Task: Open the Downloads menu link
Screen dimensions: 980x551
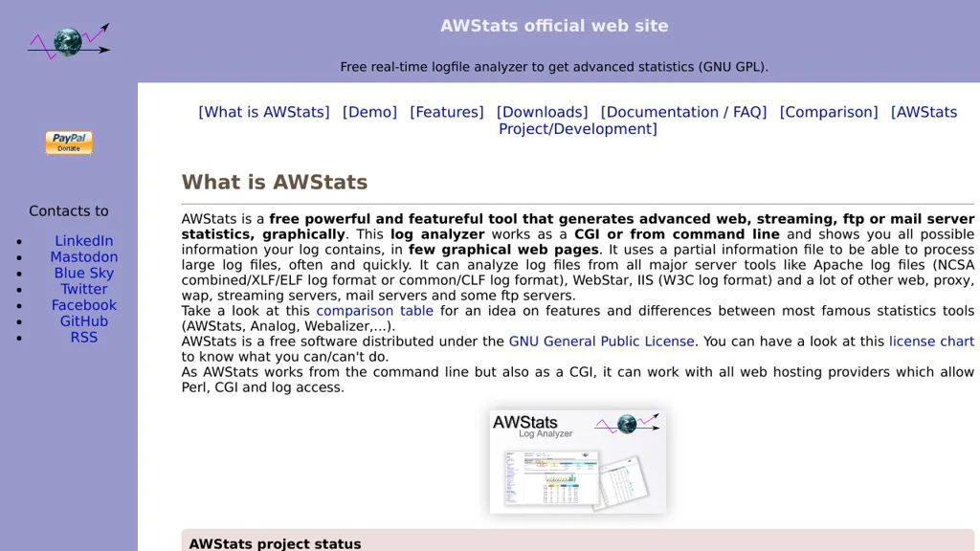Action: (x=543, y=112)
